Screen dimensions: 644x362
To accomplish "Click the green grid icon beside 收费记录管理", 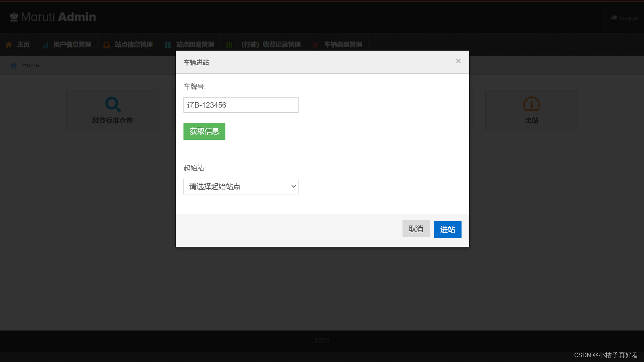I will [x=229, y=45].
